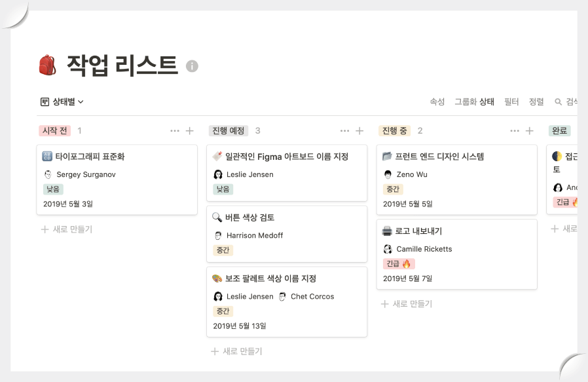Click Camille Ricketts's avatar on 로고 내보내기
Screen dimensions: 588x382
390,249
